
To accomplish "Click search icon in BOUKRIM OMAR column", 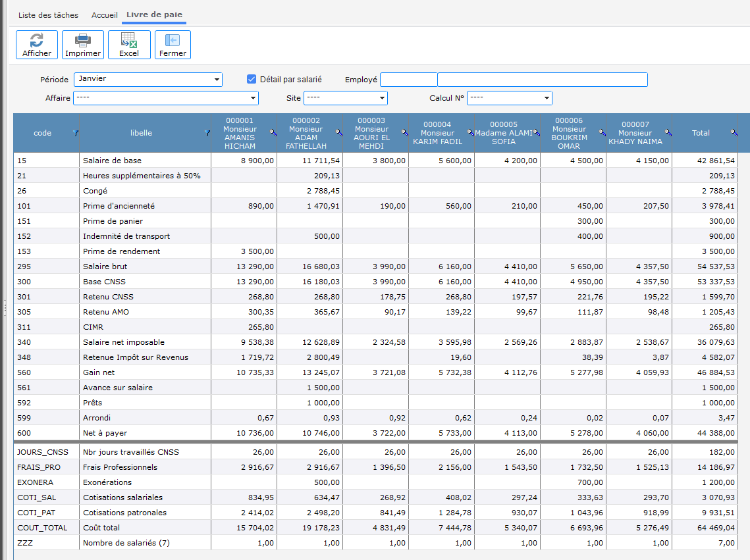I will point(602,133).
